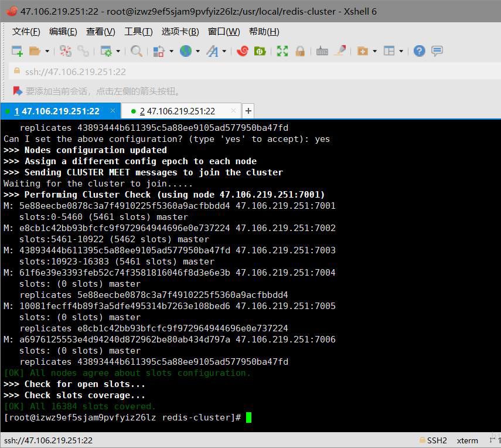Click the Font letter A icon
Screen dimensions: 501x448
click(x=213, y=51)
